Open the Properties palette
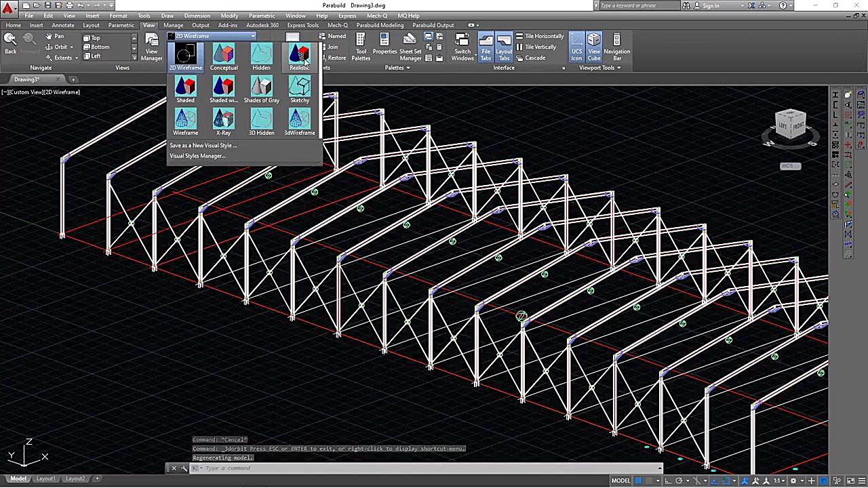The height and width of the screenshot is (488, 868). (x=384, y=44)
